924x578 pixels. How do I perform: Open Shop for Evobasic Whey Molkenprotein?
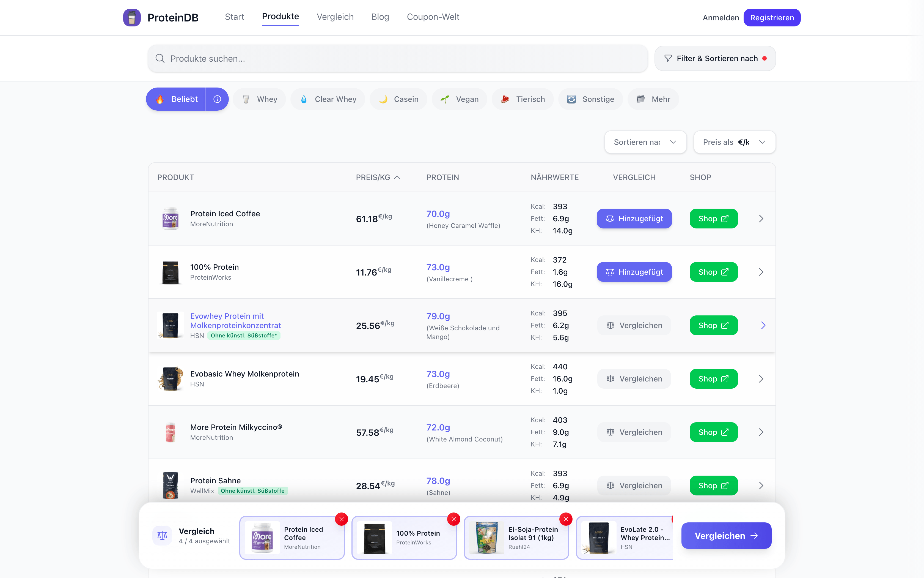714,379
